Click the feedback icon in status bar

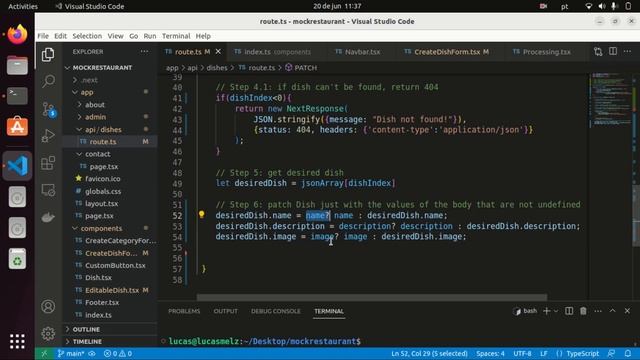pos(611,353)
